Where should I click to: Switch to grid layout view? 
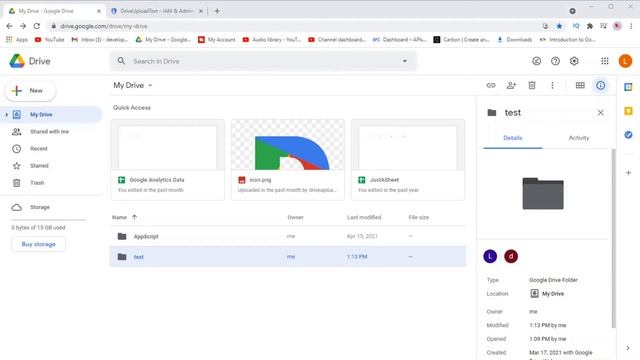tap(580, 85)
